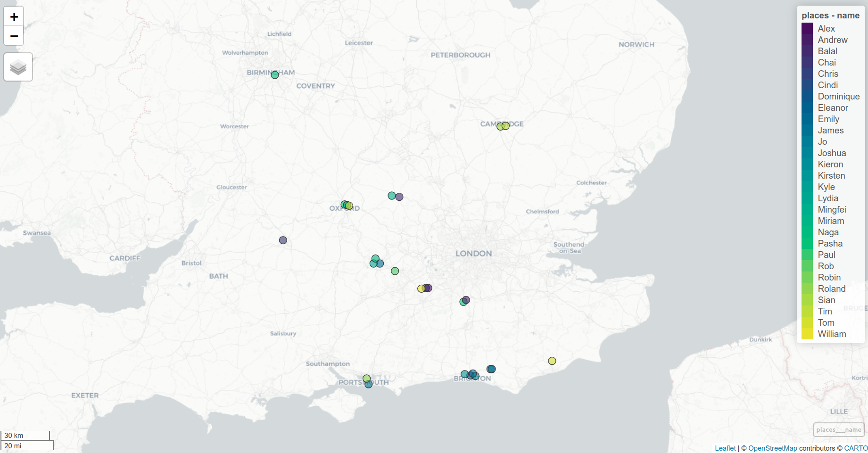Click the purple marker northeast of Oxford
The image size is (868, 453).
tap(400, 197)
